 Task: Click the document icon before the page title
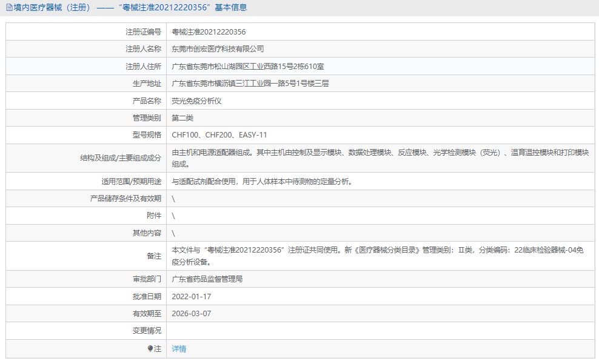[x=8, y=7]
